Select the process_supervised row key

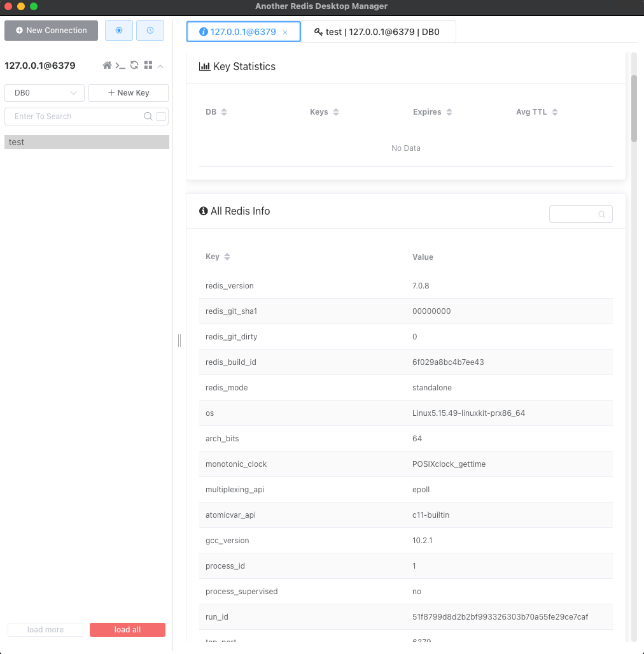[x=241, y=592]
